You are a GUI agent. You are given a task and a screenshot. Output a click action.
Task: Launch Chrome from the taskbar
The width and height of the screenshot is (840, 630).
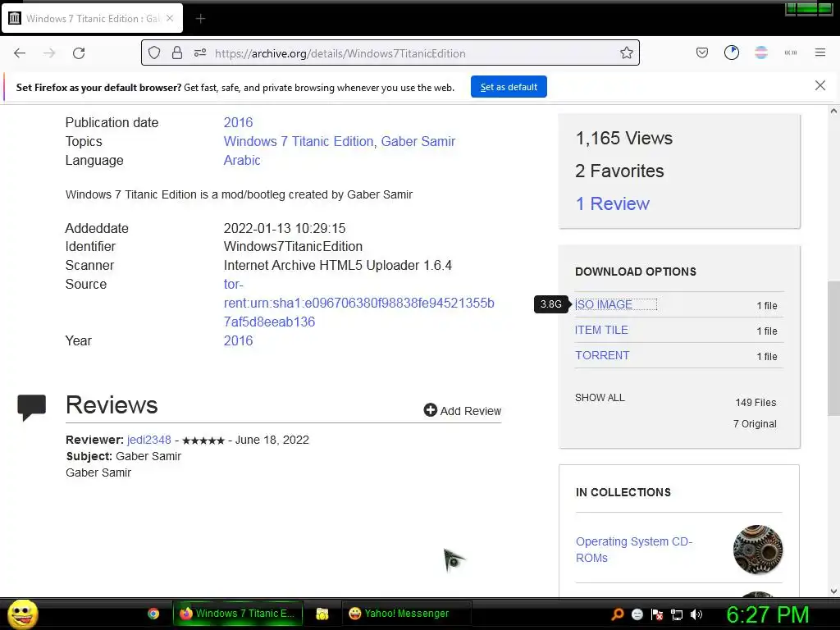153,614
